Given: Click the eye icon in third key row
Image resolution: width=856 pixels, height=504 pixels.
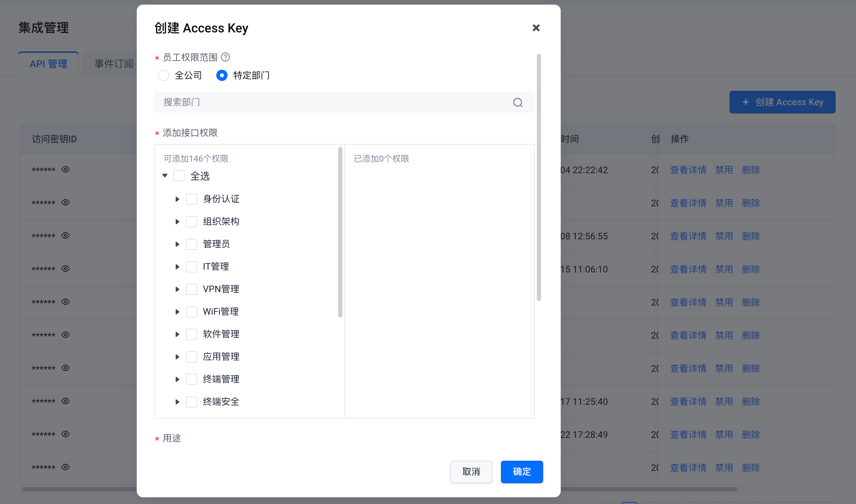Looking at the screenshot, I should click(x=66, y=235).
